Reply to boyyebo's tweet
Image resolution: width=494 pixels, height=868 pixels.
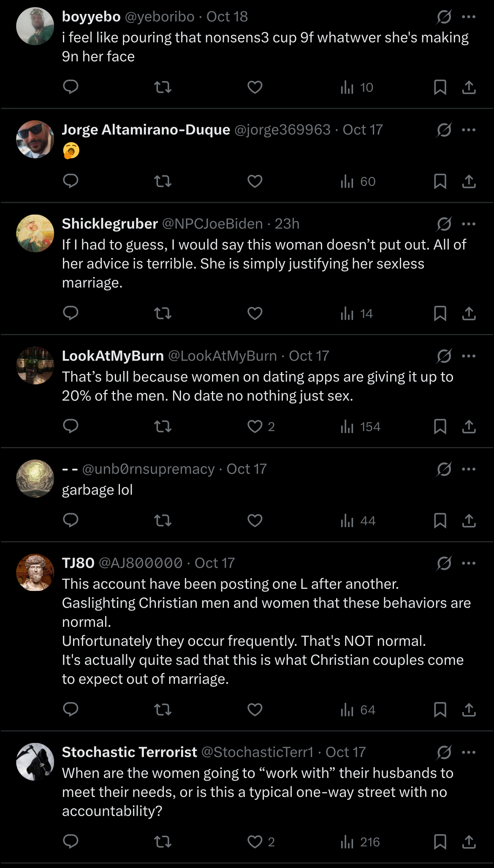tap(71, 87)
